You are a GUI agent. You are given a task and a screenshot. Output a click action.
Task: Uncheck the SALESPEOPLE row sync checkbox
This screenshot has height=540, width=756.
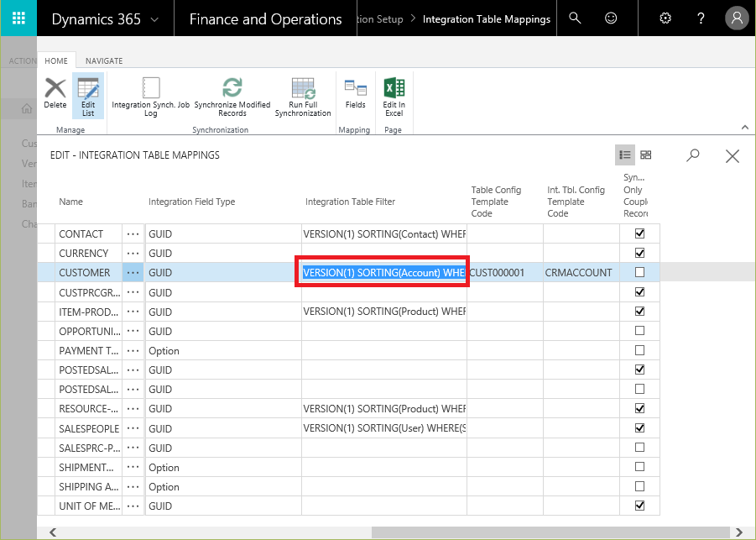[x=640, y=428]
